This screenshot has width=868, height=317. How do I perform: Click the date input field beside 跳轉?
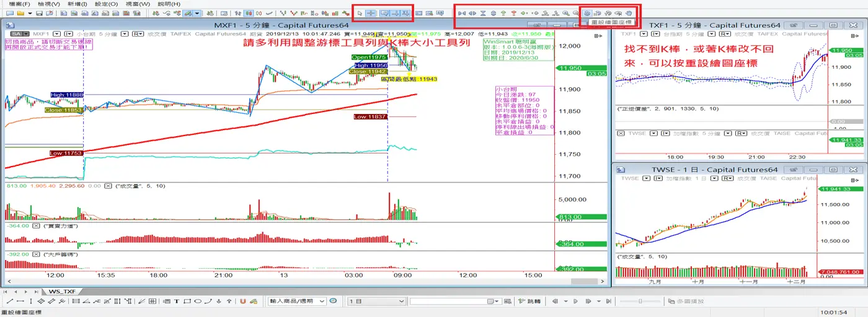pos(455,301)
